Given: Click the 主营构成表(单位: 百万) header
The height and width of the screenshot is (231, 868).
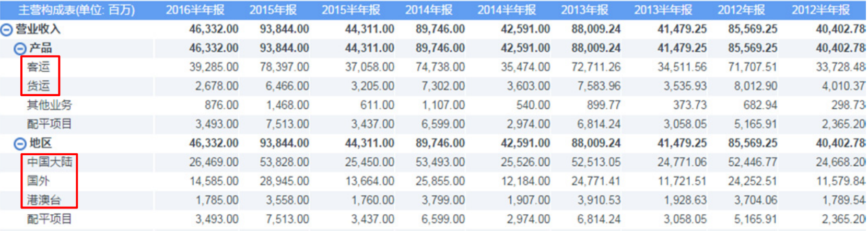Looking at the screenshot, I should 76,10.
